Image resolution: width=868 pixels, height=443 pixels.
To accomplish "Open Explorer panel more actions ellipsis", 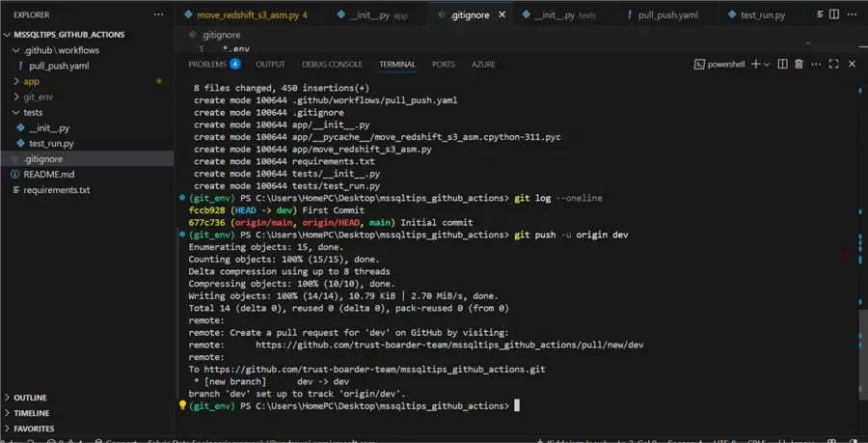I will 159,14.
